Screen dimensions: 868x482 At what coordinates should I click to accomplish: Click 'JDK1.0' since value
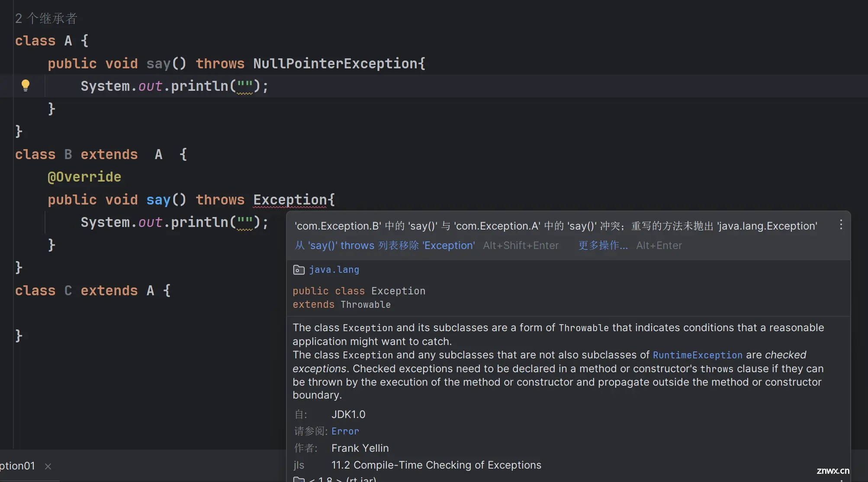click(x=348, y=415)
